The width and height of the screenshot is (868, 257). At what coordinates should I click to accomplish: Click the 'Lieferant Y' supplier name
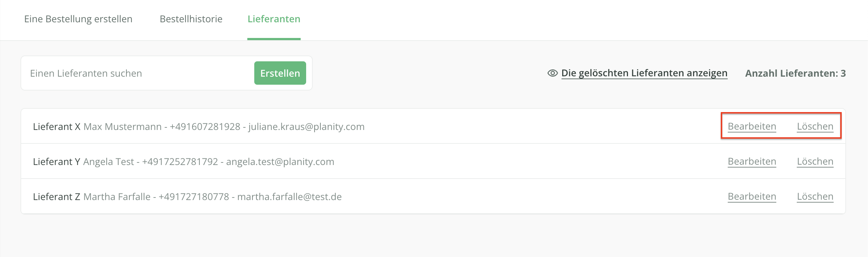point(57,162)
